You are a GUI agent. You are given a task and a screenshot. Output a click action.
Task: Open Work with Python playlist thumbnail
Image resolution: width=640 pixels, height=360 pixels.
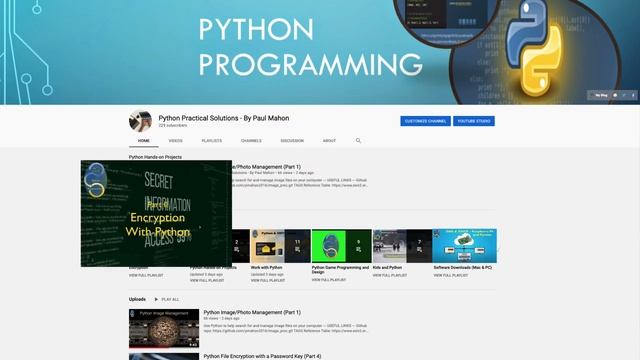[280, 246]
